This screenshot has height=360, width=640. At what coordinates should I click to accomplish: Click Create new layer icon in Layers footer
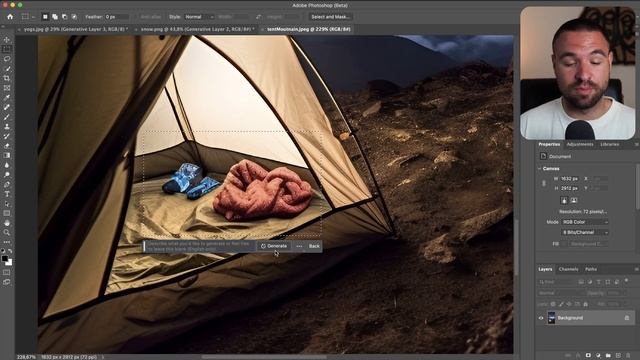(618, 356)
